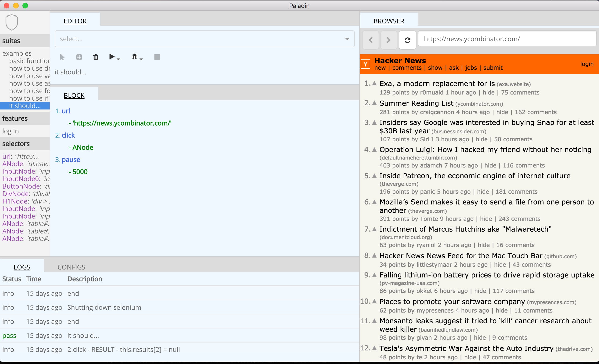Open the 162 comments link
Image resolution: width=599 pixels, height=364 pixels.
[x=536, y=112]
